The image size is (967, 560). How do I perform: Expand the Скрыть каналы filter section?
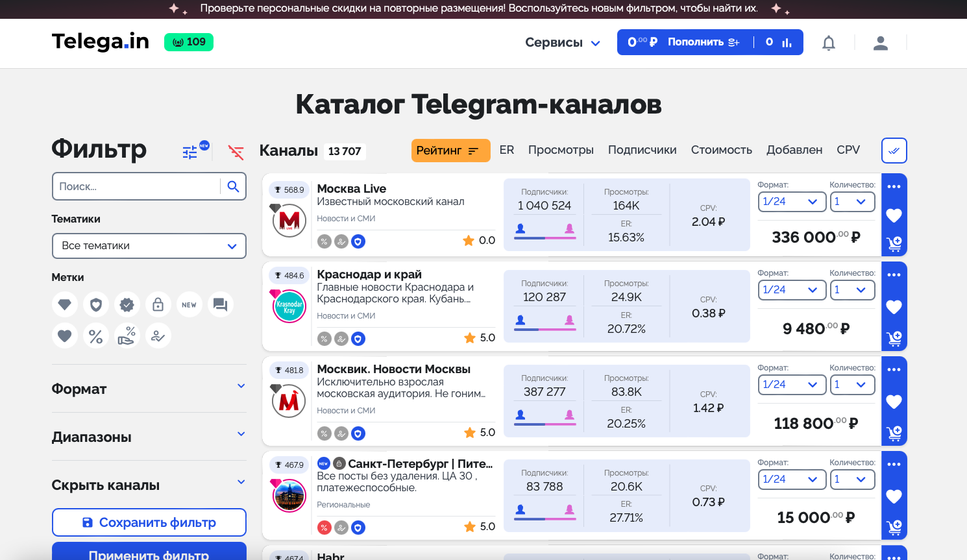pos(149,485)
